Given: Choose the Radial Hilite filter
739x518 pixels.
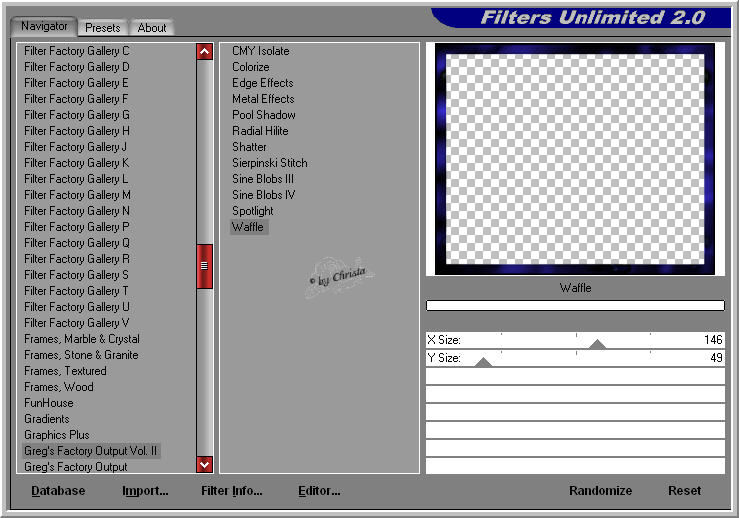Looking at the screenshot, I should point(260,131).
